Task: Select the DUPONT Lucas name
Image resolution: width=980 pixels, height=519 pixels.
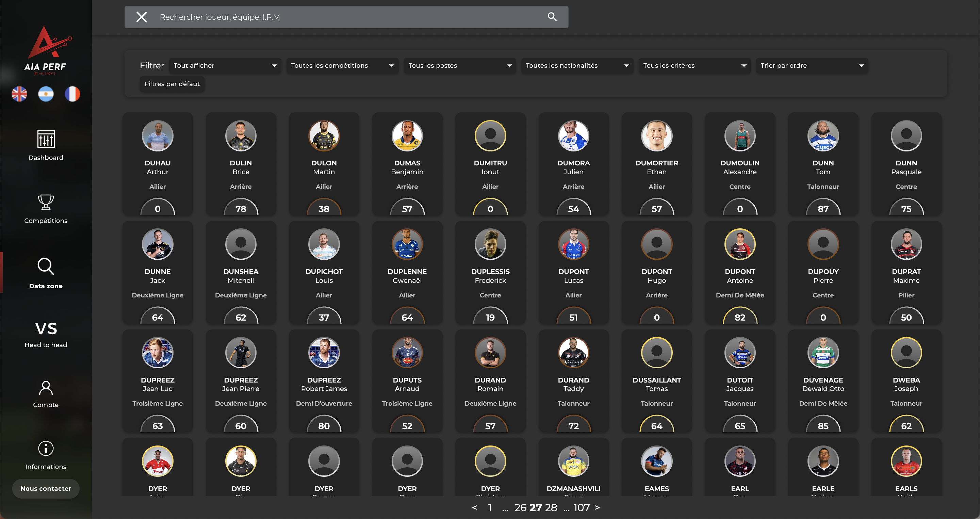Action: coord(574,276)
